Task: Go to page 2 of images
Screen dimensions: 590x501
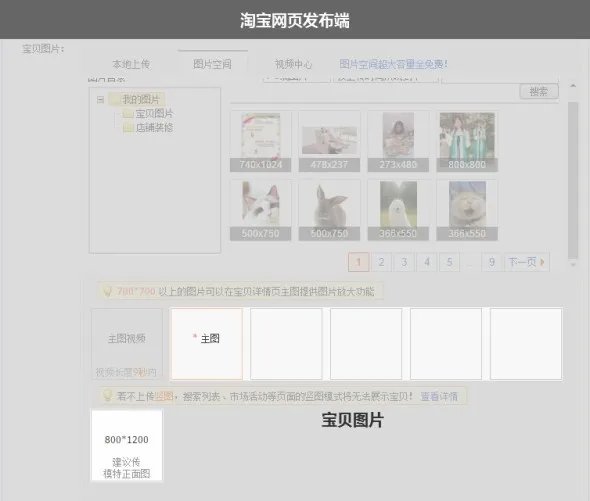Action: coord(381,262)
